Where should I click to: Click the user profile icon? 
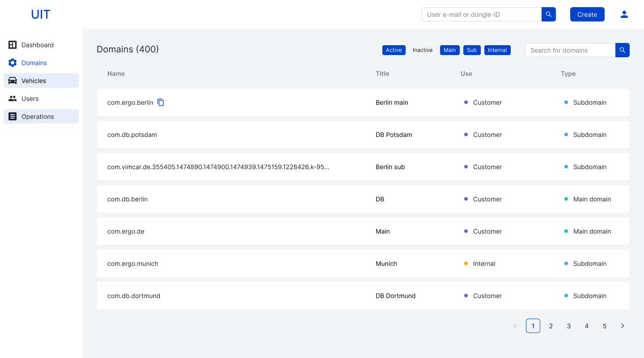coord(624,14)
